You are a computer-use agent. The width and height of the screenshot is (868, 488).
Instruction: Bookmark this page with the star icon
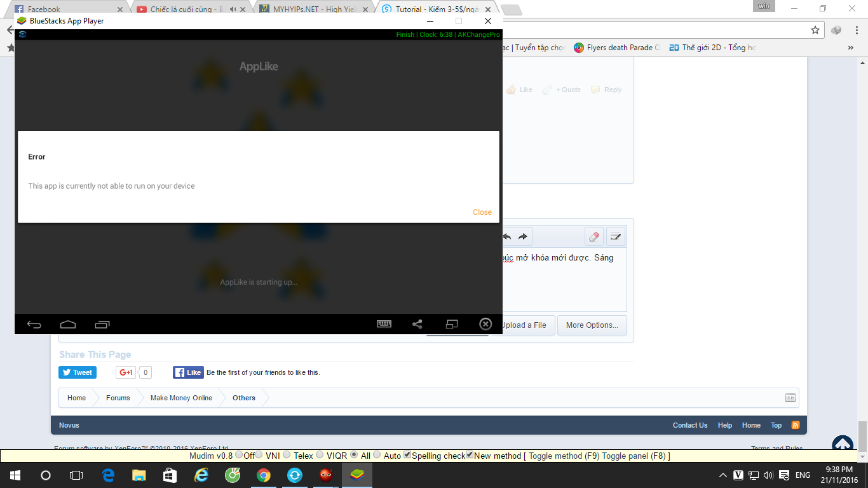(815, 30)
